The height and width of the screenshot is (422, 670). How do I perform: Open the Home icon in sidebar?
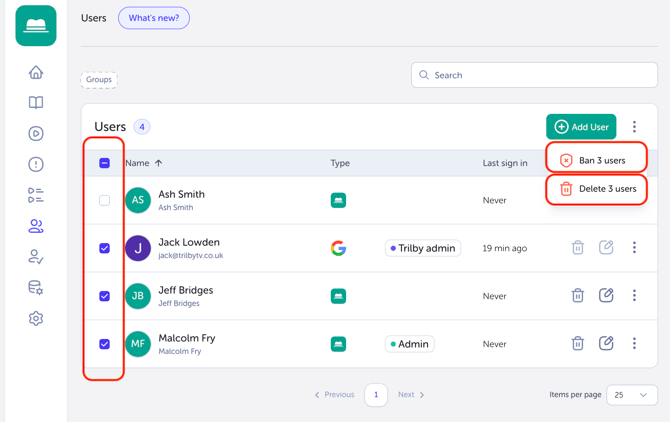click(36, 72)
